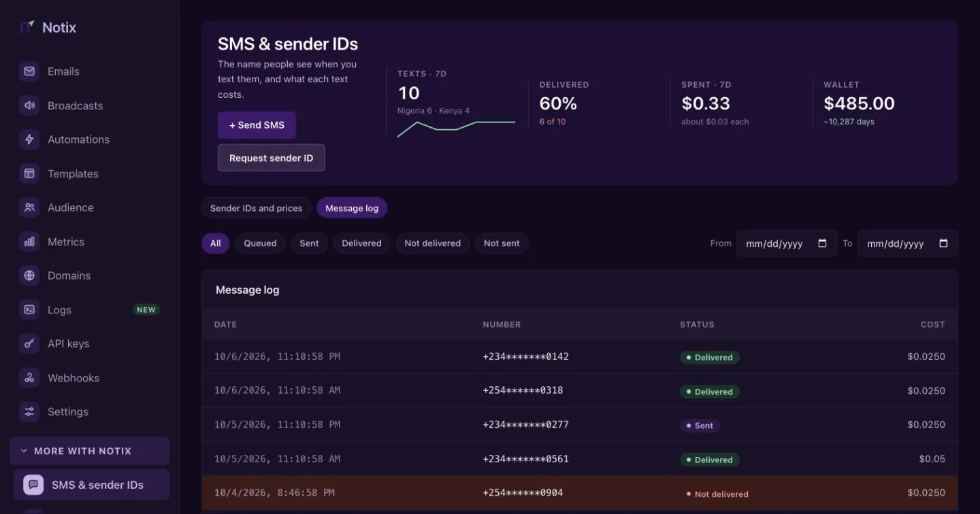Click the From date input field

[787, 243]
